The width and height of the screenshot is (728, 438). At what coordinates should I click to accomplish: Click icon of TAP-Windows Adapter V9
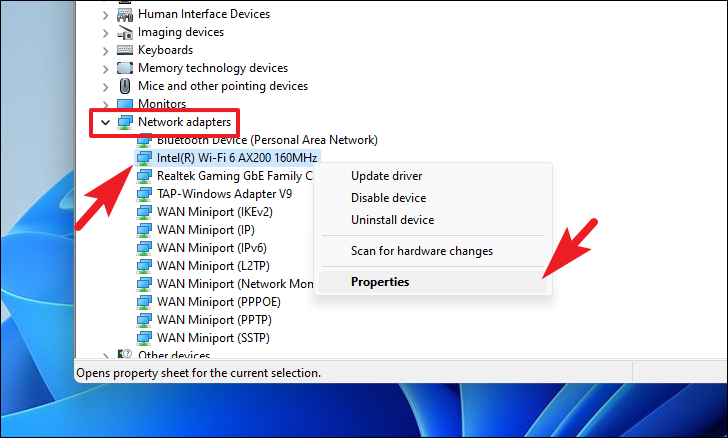pyautogui.click(x=144, y=194)
